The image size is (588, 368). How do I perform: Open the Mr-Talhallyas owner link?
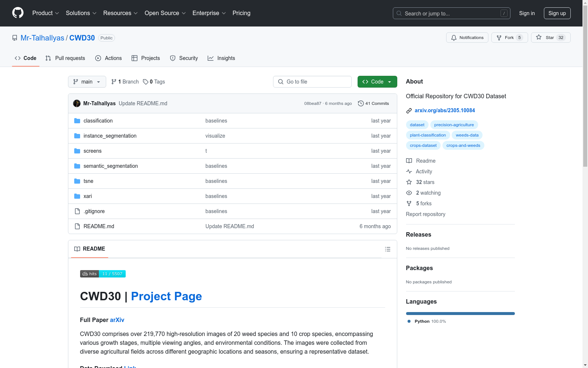42,38
